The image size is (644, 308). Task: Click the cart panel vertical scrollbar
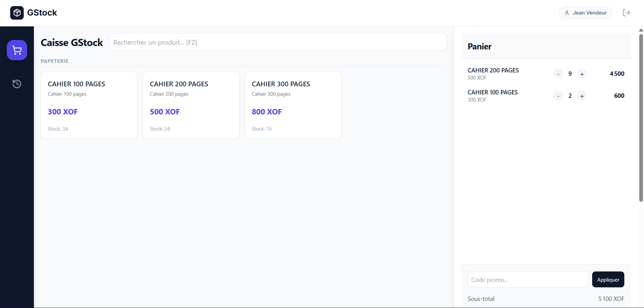pos(641,118)
